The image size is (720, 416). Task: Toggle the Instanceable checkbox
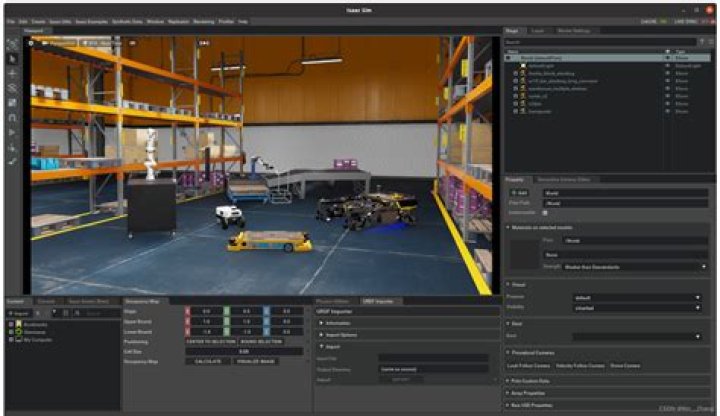click(x=545, y=213)
